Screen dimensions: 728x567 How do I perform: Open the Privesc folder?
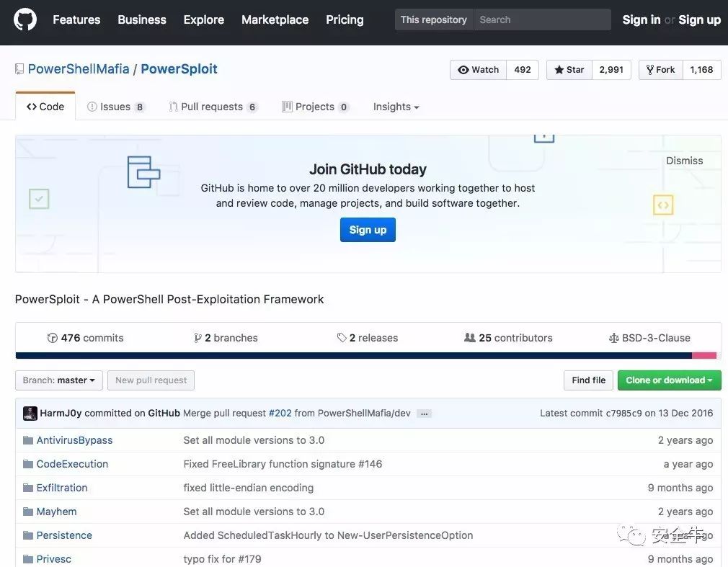coord(54,559)
